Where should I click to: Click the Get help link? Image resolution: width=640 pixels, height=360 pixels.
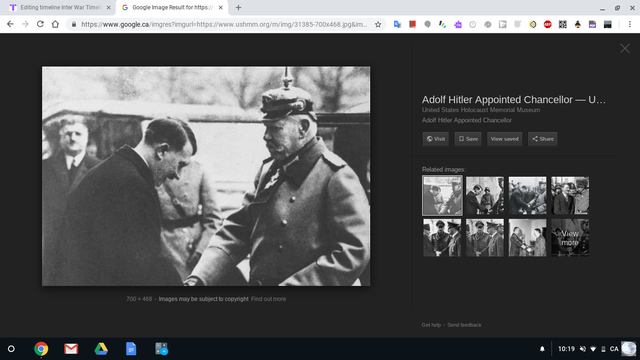coord(431,325)
